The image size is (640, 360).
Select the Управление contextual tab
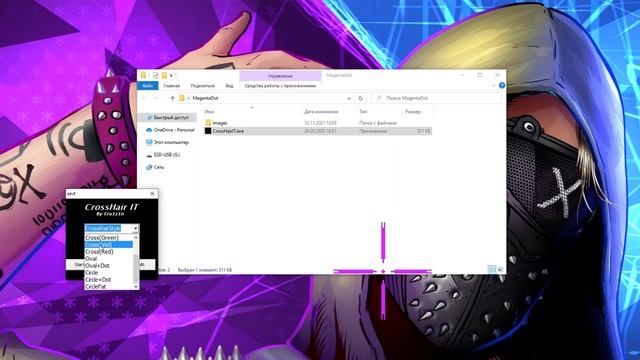coord(280,76)
